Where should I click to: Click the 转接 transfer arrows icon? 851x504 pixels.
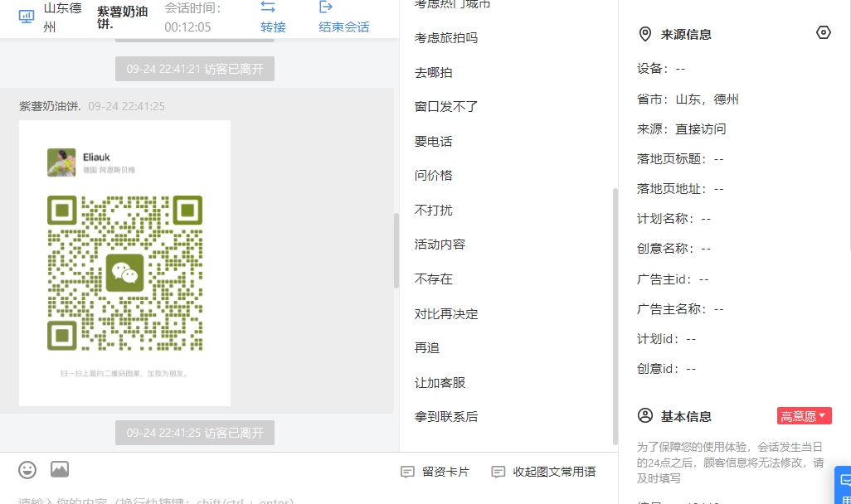[268, 7]
